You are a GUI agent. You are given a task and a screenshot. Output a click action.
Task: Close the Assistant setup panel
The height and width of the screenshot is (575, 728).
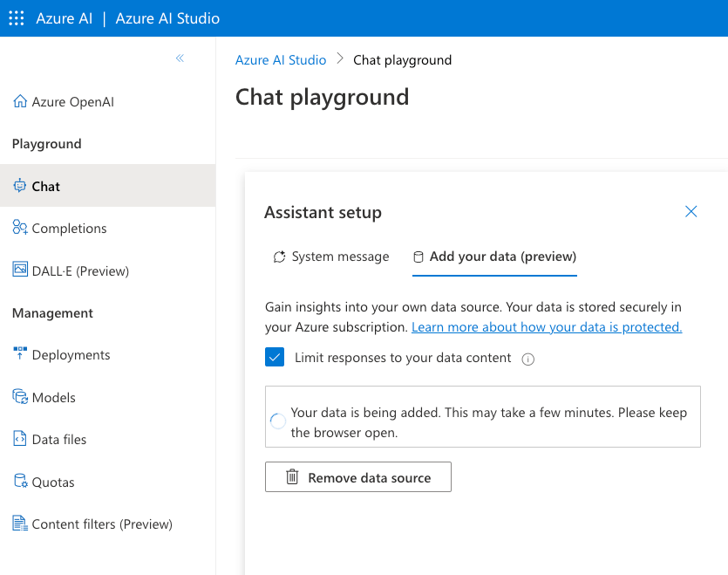(x=691, y=212)
